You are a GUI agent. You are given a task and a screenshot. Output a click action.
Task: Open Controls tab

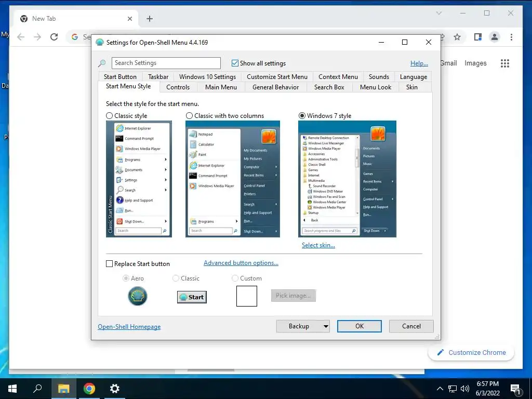(x=178, y=87)
